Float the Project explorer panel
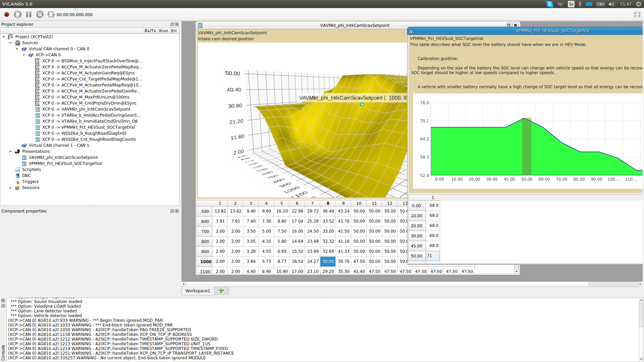 tap(172, 24)
